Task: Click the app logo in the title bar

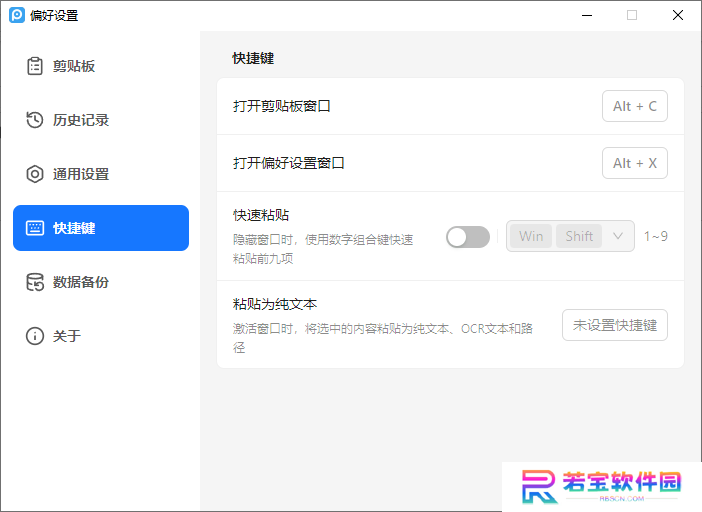Action: 17,15
